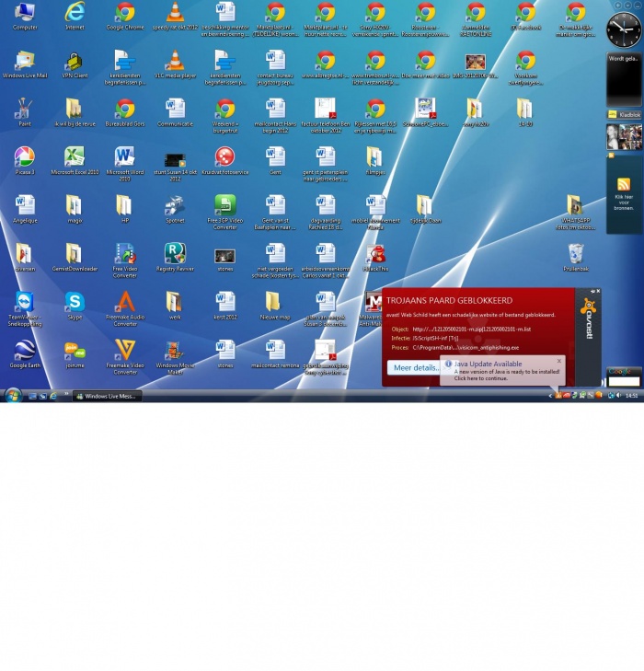Launch Freemake Audio Converter

(x=125, y=309)
